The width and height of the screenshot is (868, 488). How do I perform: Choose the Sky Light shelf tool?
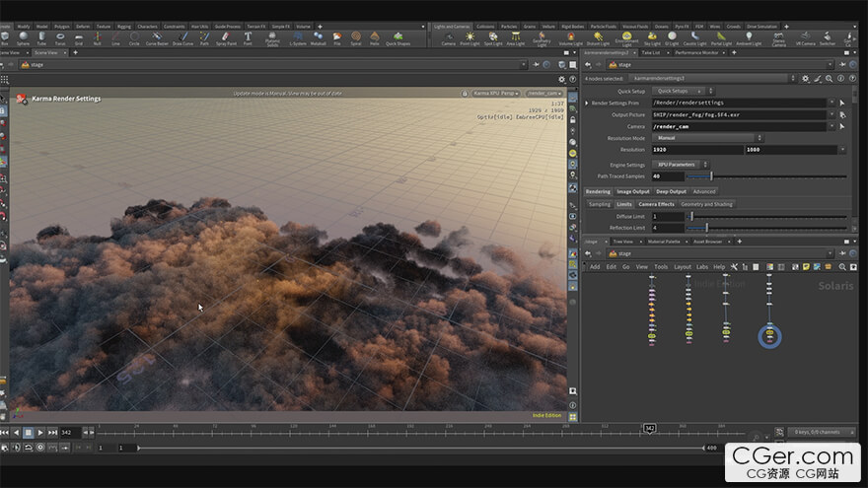pos(652,37)
